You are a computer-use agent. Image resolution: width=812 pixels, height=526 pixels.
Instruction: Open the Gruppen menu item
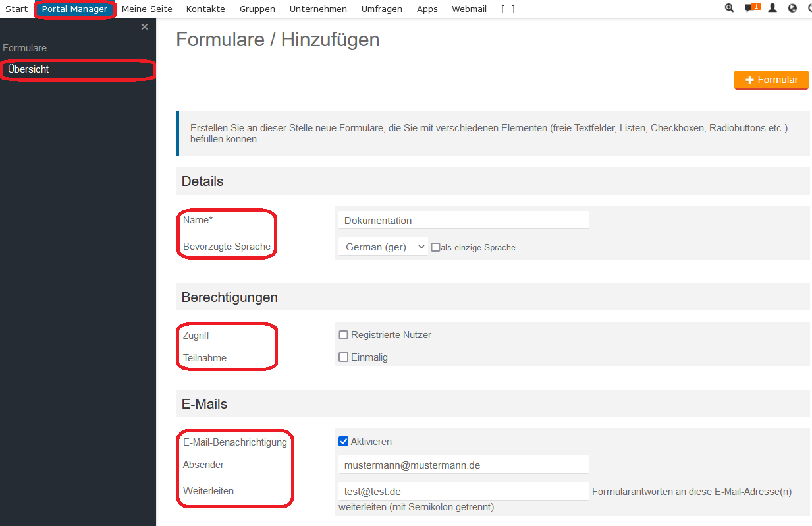tap(257, 9)
